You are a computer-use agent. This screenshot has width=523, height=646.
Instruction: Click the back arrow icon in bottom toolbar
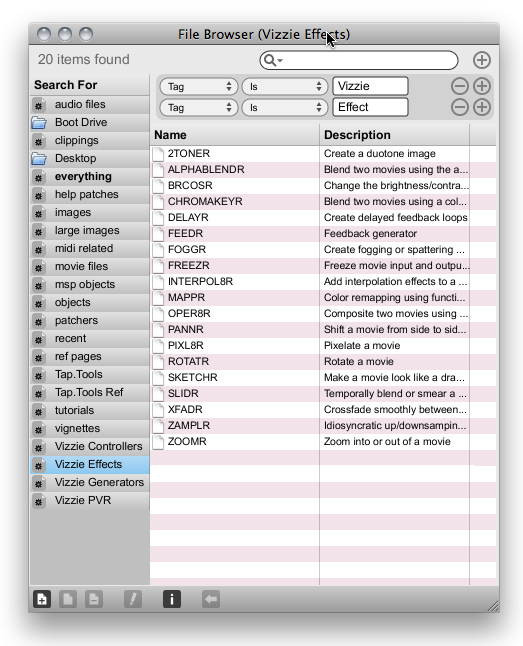[x=211, y=599]
